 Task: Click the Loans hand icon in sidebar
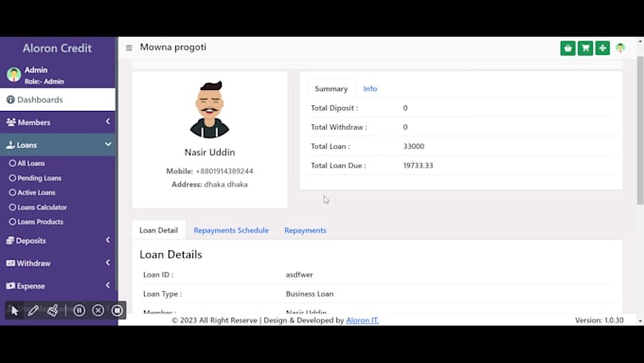coord(10,145)
